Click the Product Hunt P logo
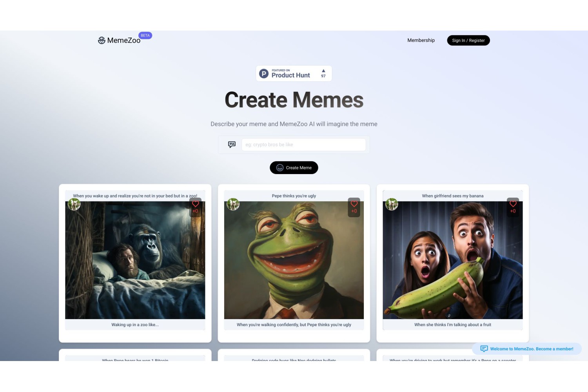Screen dimensions: 588x392 [x=264, y=74]
